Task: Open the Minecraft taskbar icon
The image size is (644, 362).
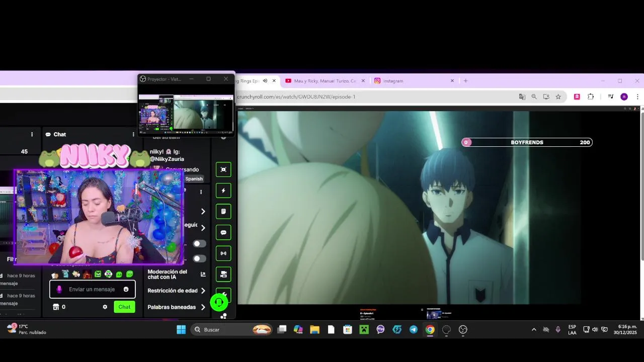Action: tap(364, 330)
